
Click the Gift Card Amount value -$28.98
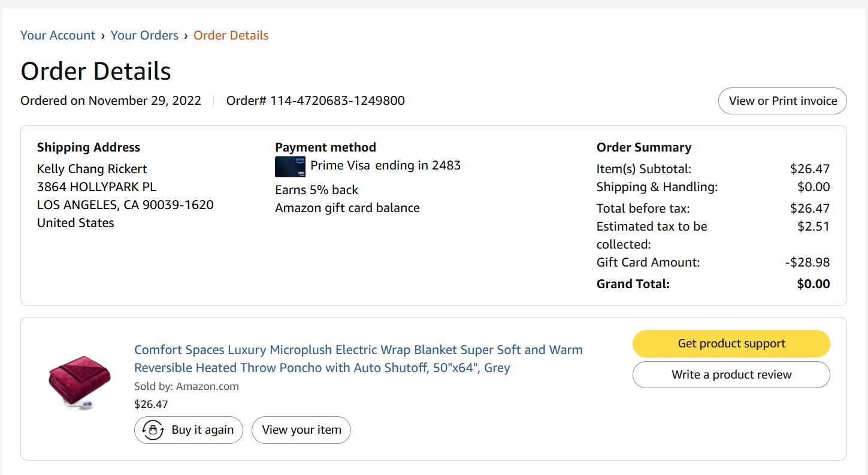pos(807,262)
